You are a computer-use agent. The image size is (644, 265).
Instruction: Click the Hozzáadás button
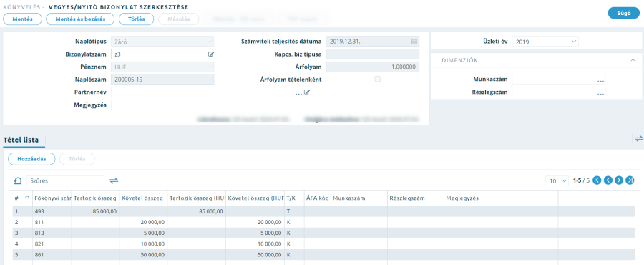pyautogui.click(x=31, y=159)
